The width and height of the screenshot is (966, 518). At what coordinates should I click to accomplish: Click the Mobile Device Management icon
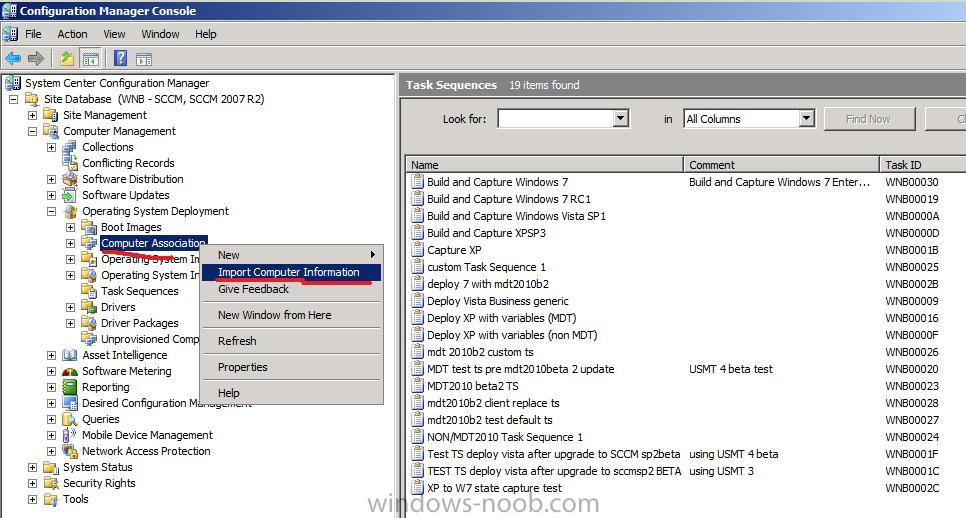[x=70, y=435]
